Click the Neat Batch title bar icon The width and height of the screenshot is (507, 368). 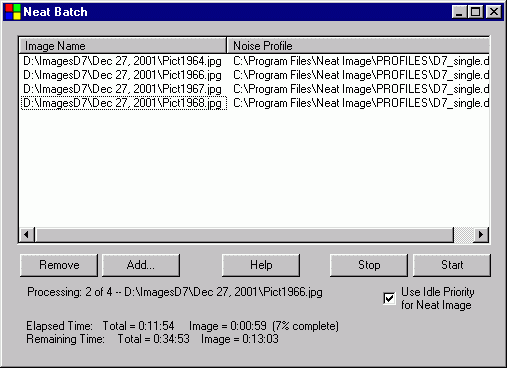point(13,12)
